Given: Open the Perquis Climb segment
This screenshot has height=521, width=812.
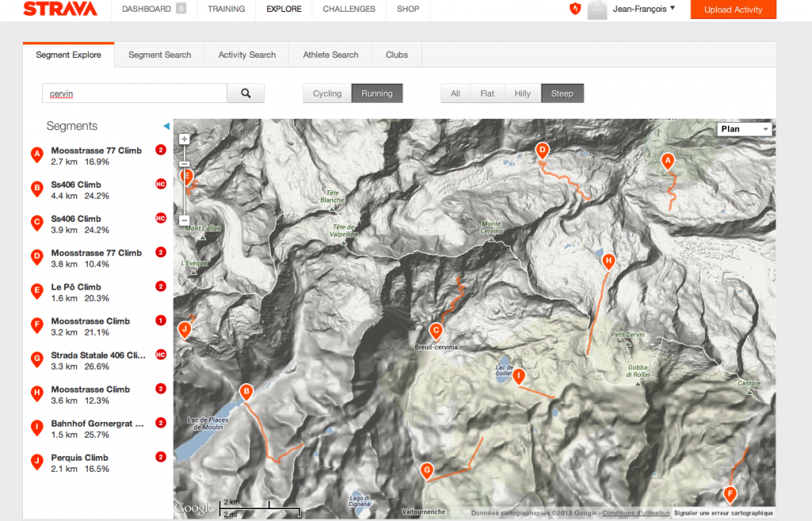Looking at the screenshot, I should [80, 458].
